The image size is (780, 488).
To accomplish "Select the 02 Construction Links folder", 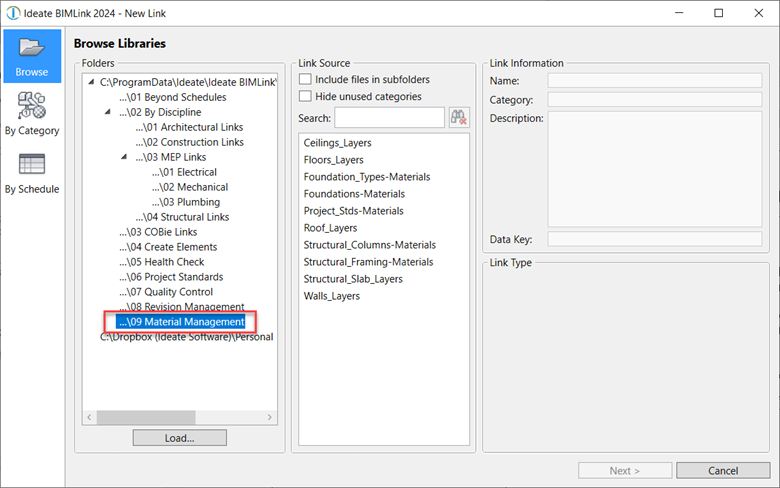I will coord(190,142).
